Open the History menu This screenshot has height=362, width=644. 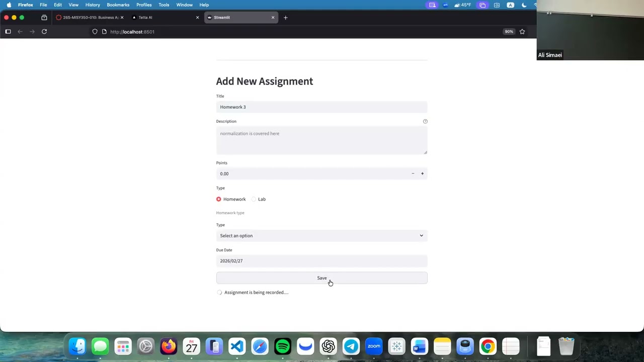pyautogui.click(x=93, y=5)
